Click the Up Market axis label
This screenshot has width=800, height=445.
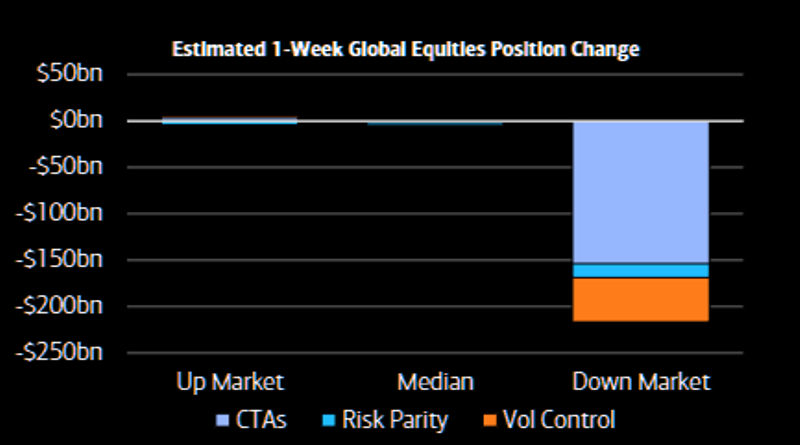point(230,382)
